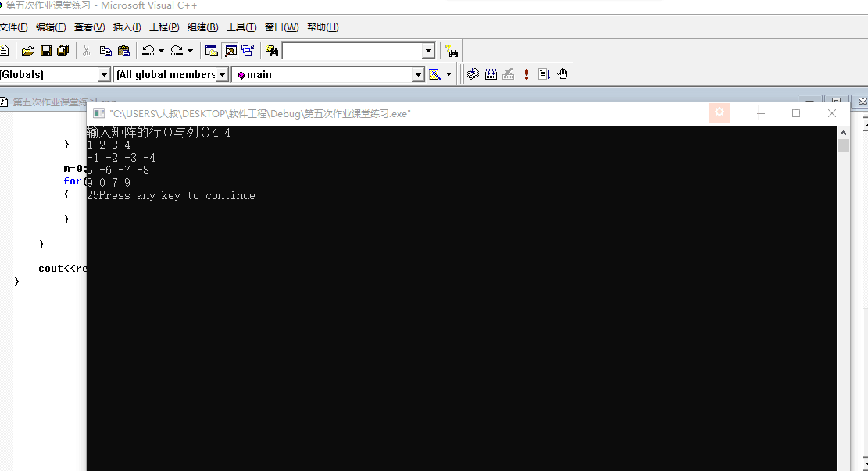Viewport: 868px width, 471px height.
Task: Open the 编辑(E) menu
Action: (51, 27)
